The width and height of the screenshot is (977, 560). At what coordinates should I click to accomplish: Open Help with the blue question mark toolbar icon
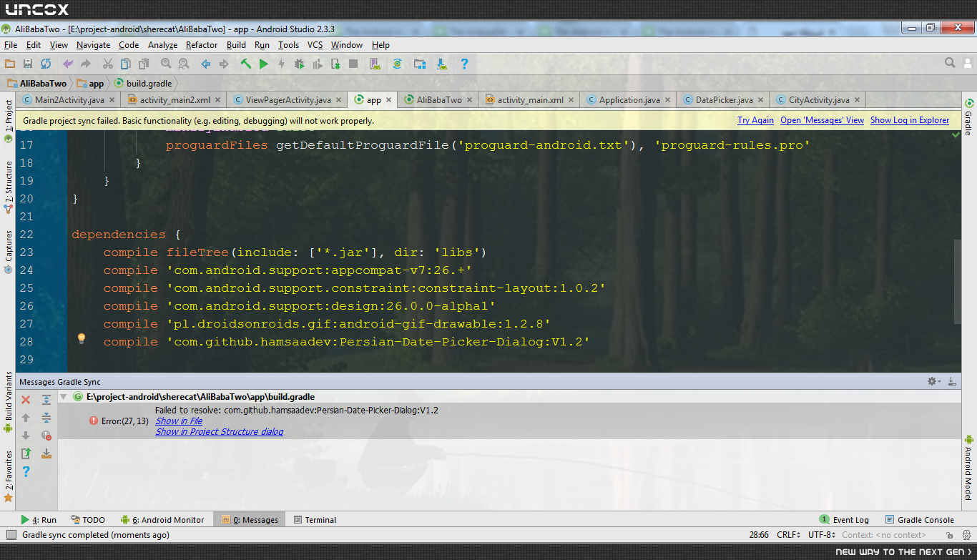(x=464, y=64)
